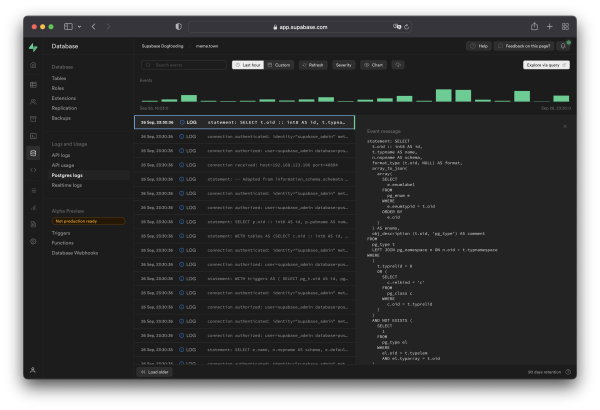
Task: Expand the Safari sidebar dropdown arrow
Action: point(80,26)
